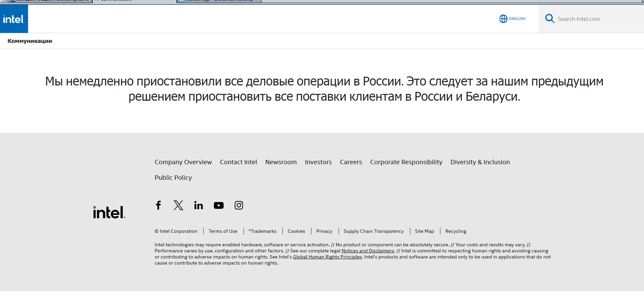This screenshot has height=298, width=644.
Task: Open Investors link
Action: [318, 162]
